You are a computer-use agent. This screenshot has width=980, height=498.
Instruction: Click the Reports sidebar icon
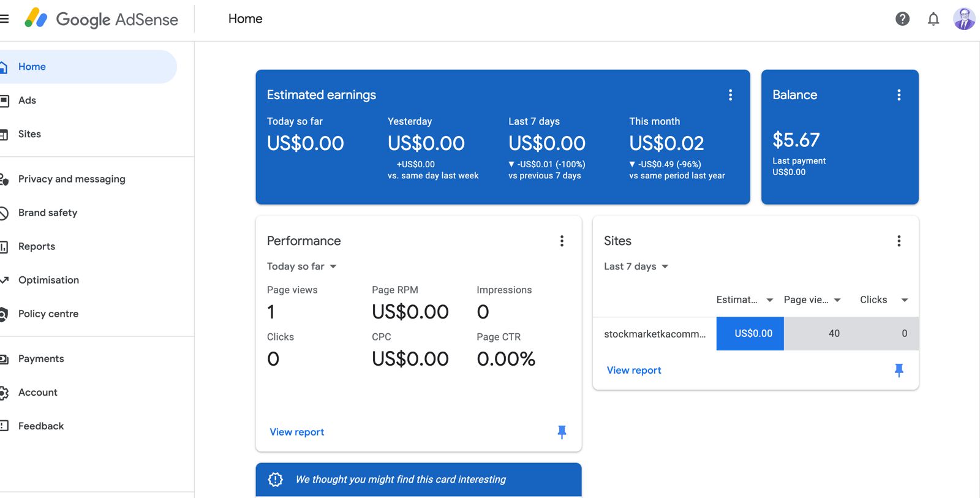[x=4, y=246]
